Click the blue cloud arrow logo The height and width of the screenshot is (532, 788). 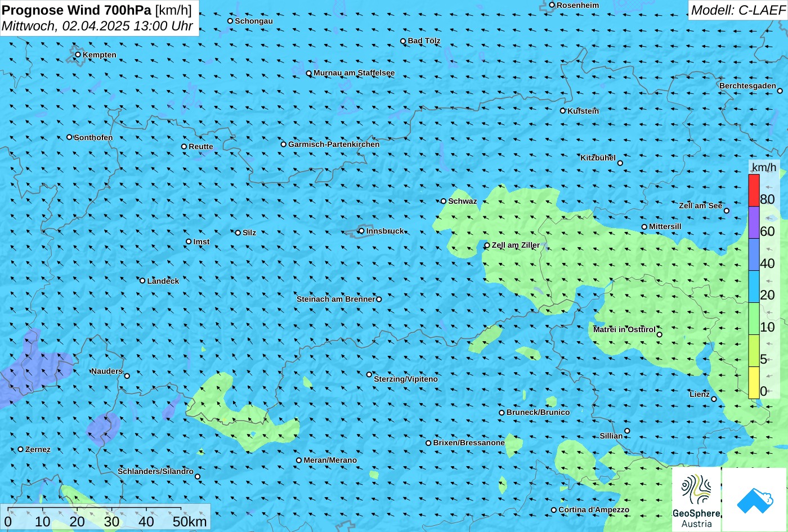click(754, 499)
